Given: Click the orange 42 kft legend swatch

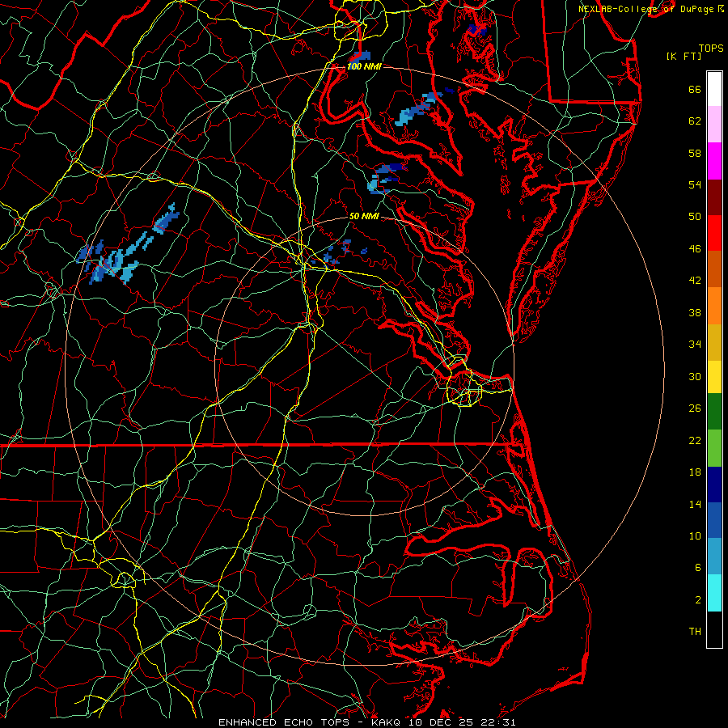Looking at the screenshot, I should pyautogui.click(x=714, y=306).
